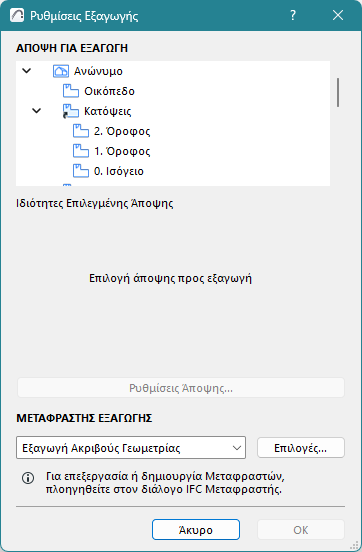Open help with the question mark button
This screenshot has height=552, width=362.
[x=293, y=15]
